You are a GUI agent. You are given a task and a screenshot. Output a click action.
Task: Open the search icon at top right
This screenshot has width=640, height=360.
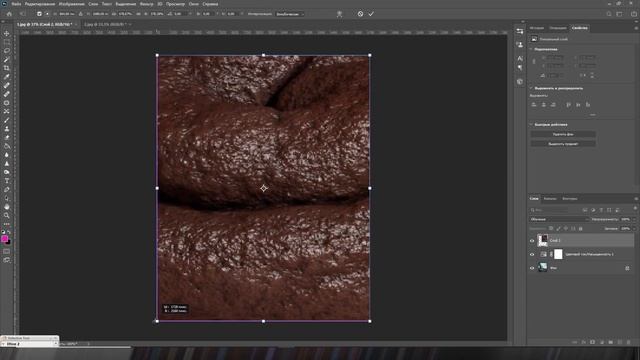tap(609, 14)
